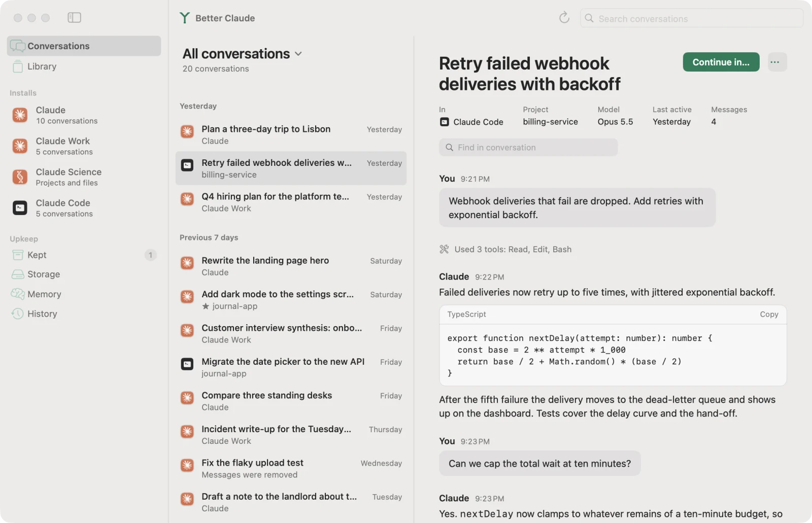Click the 20 conversations count text
The height and width of the screenshot is (523, 812).
point(216,68)
